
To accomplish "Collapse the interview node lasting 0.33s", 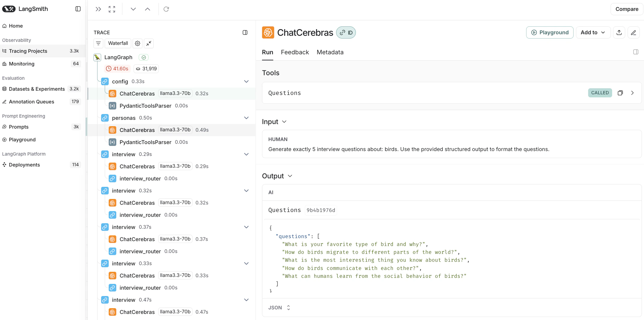I will [246, 264].
